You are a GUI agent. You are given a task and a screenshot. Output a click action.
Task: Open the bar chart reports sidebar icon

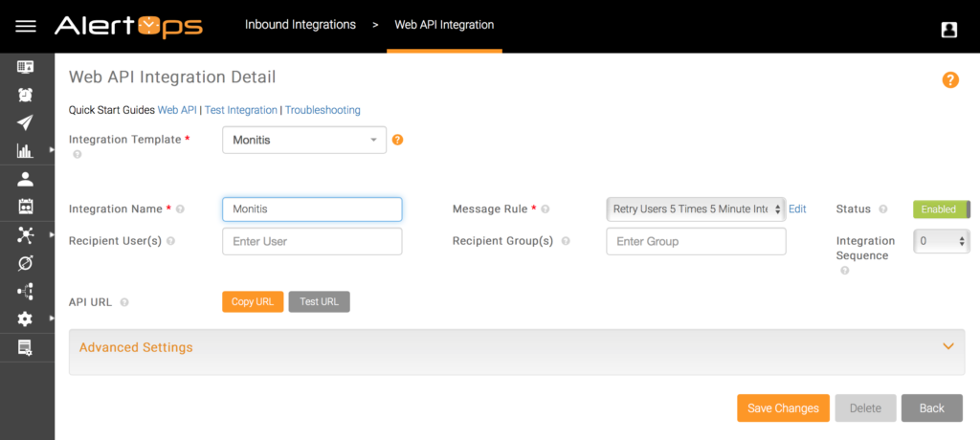click(x=25, y=150)
